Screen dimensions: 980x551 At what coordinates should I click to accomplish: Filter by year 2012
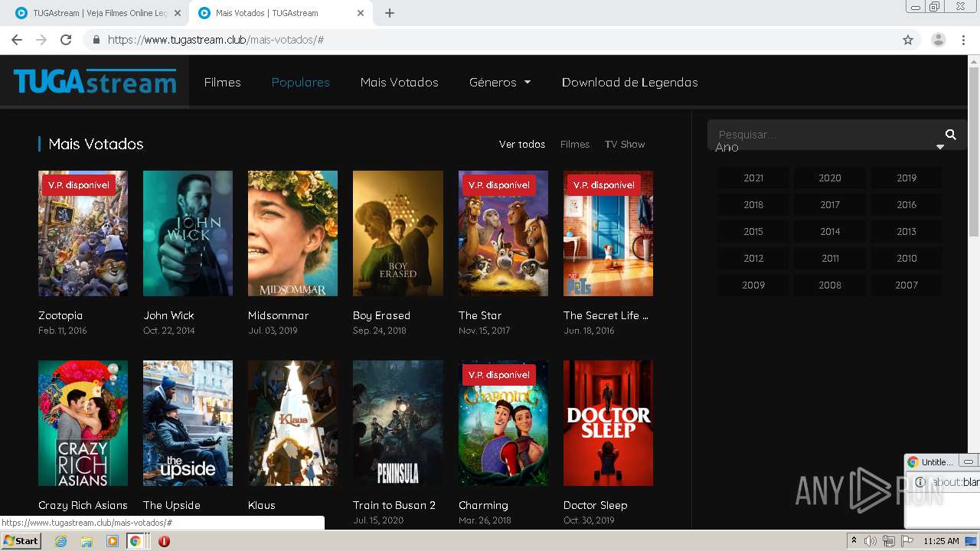coord(753,258)
